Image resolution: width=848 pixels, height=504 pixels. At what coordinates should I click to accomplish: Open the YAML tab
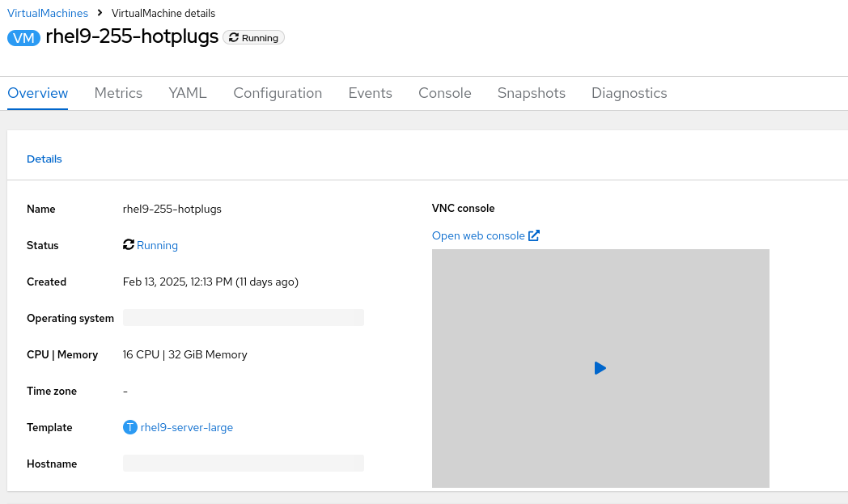[188, 93]
